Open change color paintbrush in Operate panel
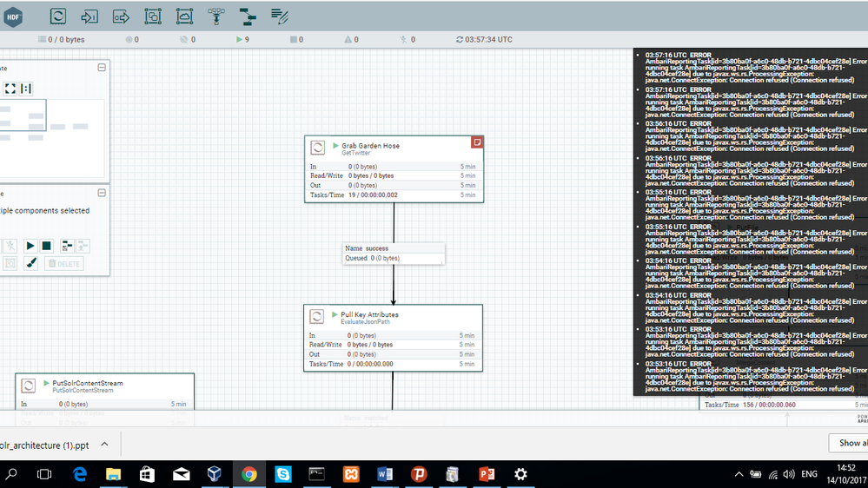The height and width of the screenshot is (488, 868). [30, 263]
